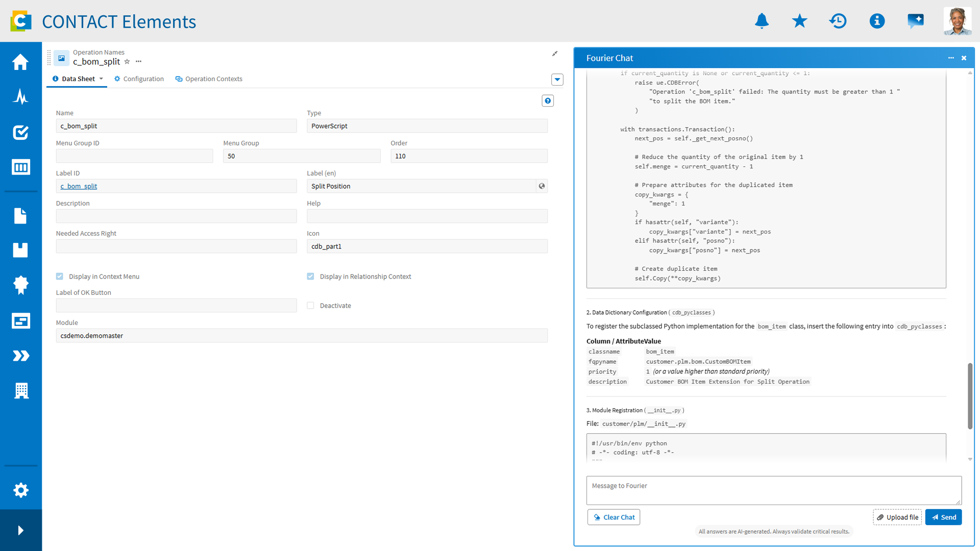Open the notifications bell icon

tap(762, 21)
